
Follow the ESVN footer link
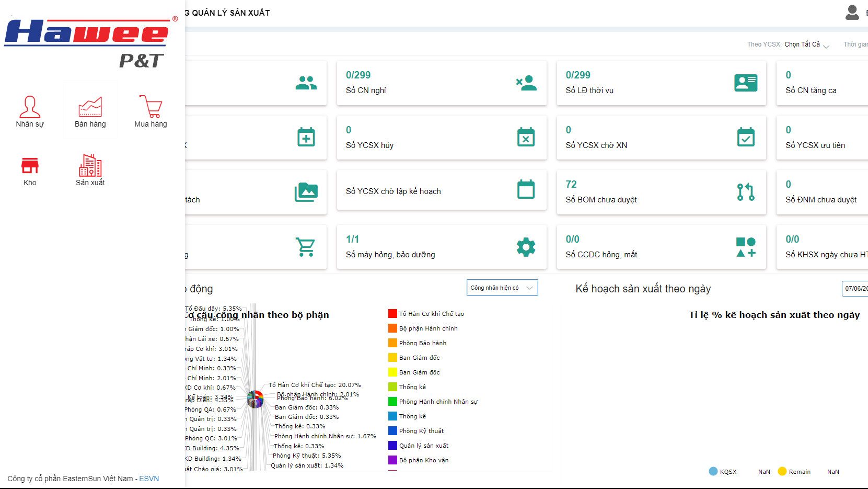coord(149,479)
